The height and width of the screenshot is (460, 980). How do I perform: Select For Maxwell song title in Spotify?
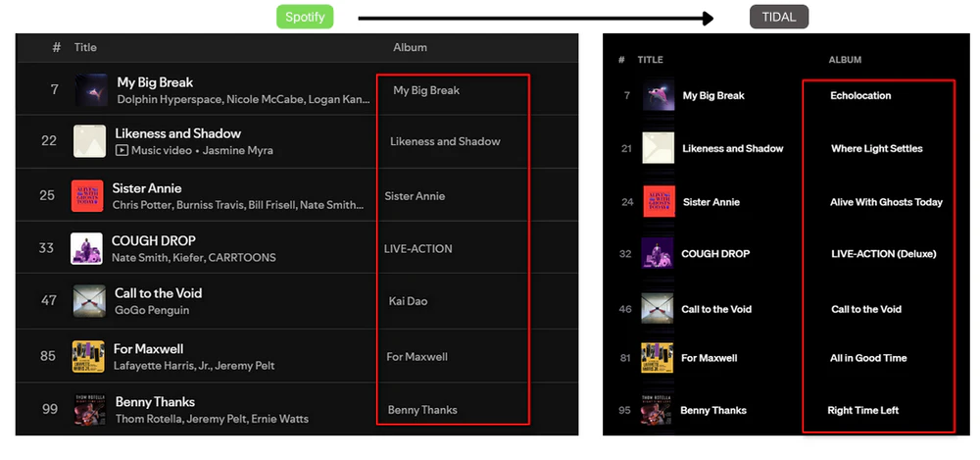pyautogui.click(x=149, y=348)
